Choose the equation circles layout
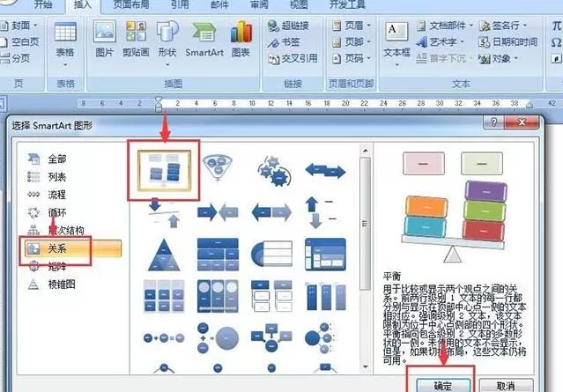 pyautogui.click(x=164, y=337)
